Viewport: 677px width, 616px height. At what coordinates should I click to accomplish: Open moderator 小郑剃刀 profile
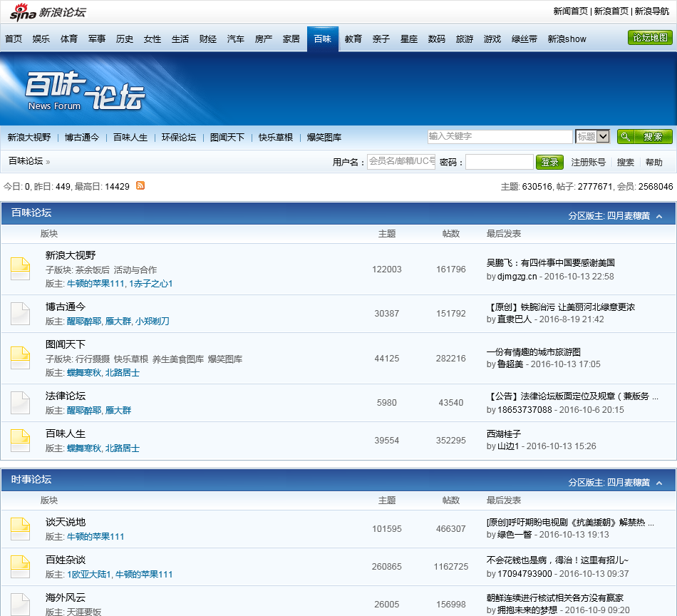point(152,322)
